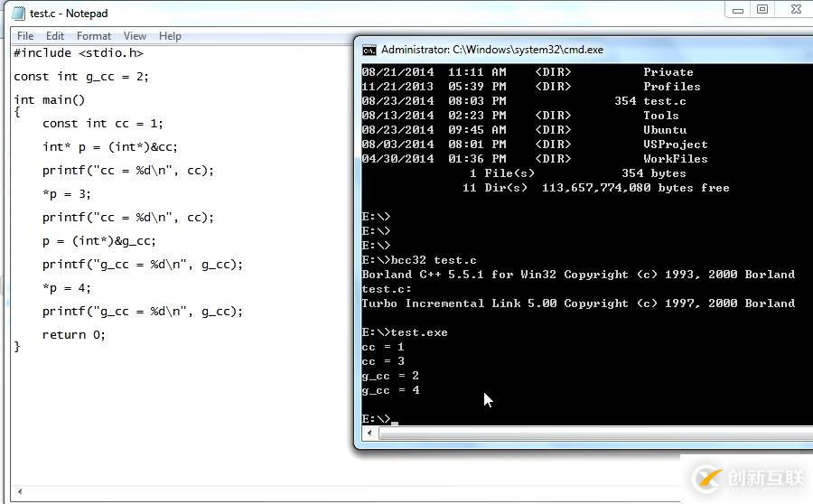This screenshot has height=504, width=813.
Task: Open the File menu in Notepad
Action: click(25, 36)
